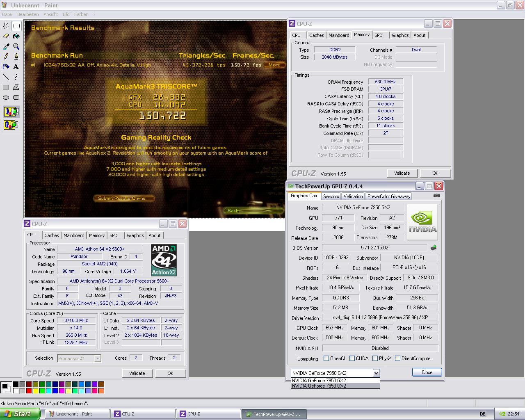Click the Windows Start button
This screenshot has width=525, height=420.
[20, 414]
